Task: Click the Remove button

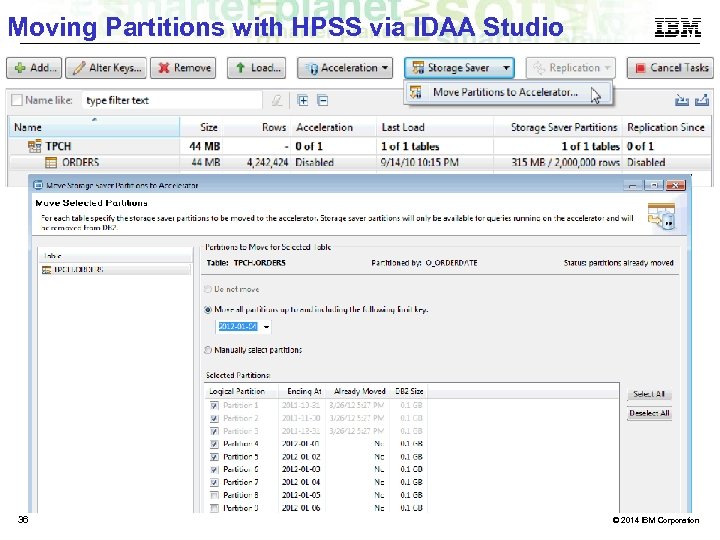Action: 183,68
